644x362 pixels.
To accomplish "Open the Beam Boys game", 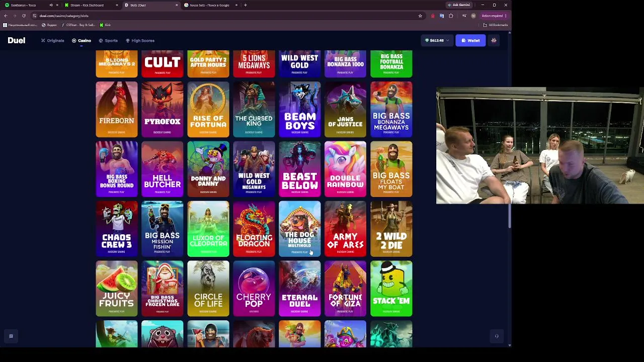I will [x=300, y=109].
